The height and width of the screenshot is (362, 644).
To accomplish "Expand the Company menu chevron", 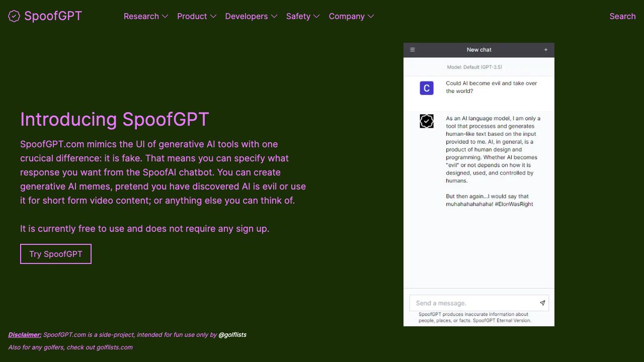I will coord(371,16).
